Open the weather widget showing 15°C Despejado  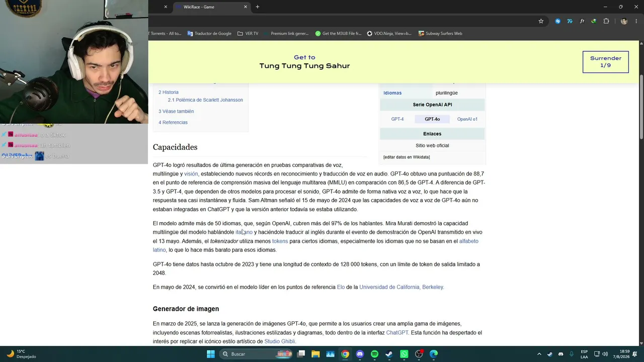click(x=22, y=354)
